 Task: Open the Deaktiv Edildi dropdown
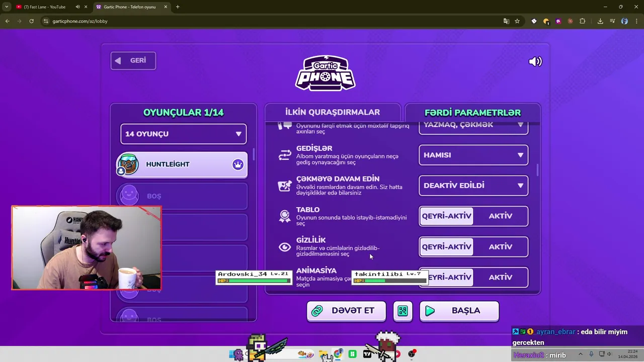click(x=473, y=186)
